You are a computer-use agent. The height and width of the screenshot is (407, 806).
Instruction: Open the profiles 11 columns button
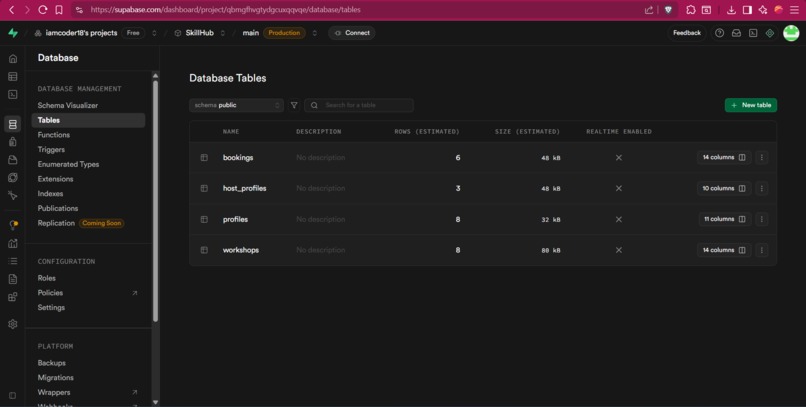[725, 219]
